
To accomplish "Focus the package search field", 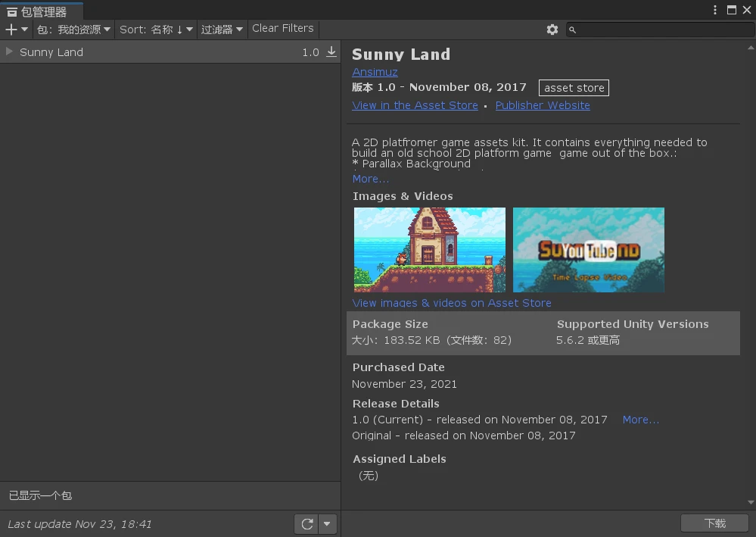I will (661, 30).
